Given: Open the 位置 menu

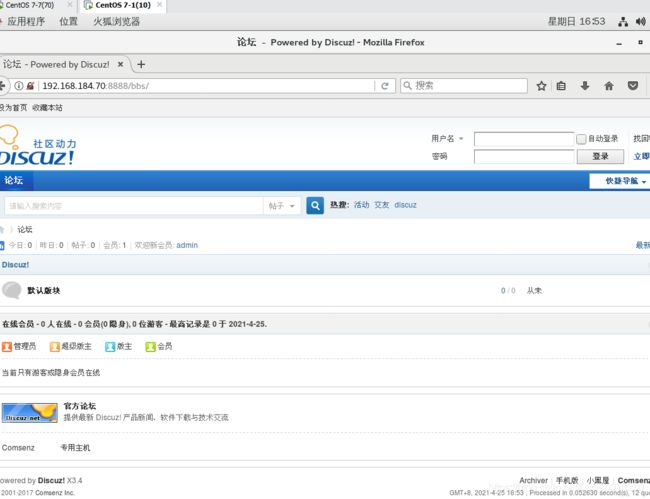Looking at the screenshot, I should 68,22.
